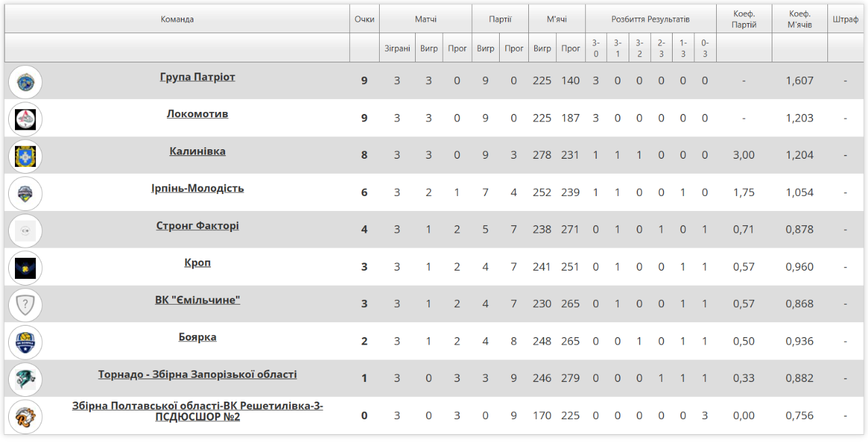Open the Локомотив team page link
868x443 pixels.
click(x=197, y=114)
